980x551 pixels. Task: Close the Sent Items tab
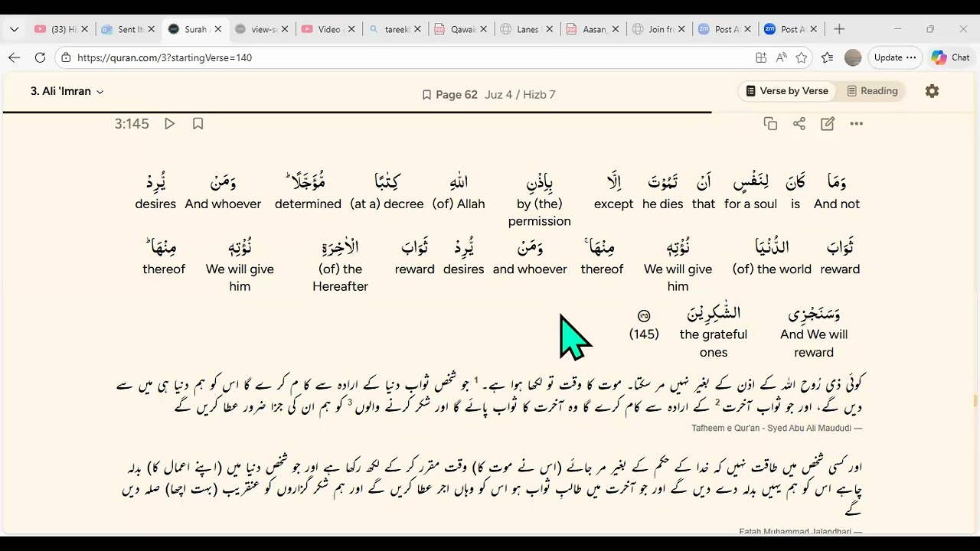pos(152,29)
